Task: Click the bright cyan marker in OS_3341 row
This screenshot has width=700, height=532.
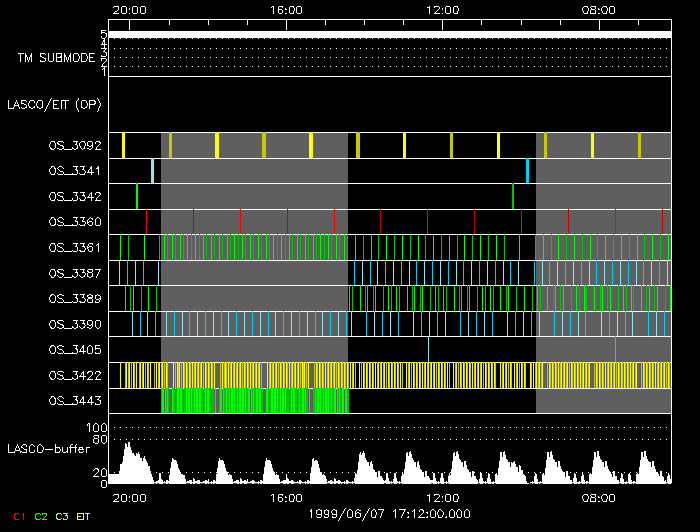Action: click(527, 170)
